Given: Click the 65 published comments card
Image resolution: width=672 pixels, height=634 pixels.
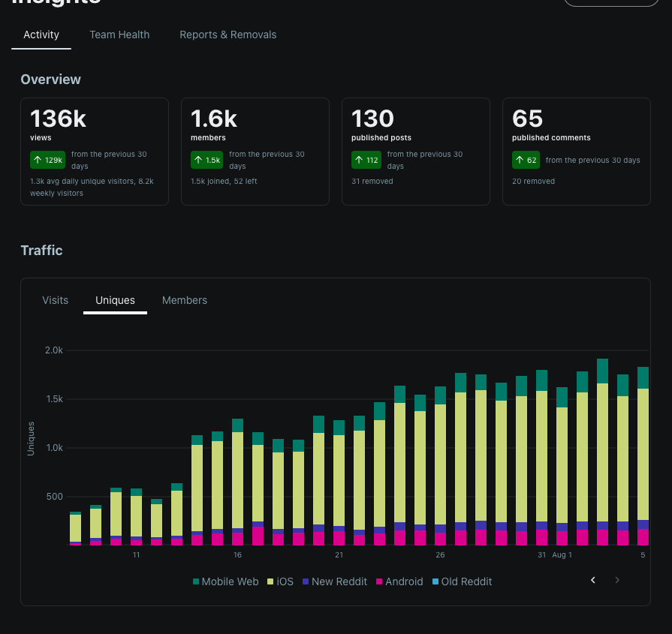Looking at the screenshot, I should [577, 152].
